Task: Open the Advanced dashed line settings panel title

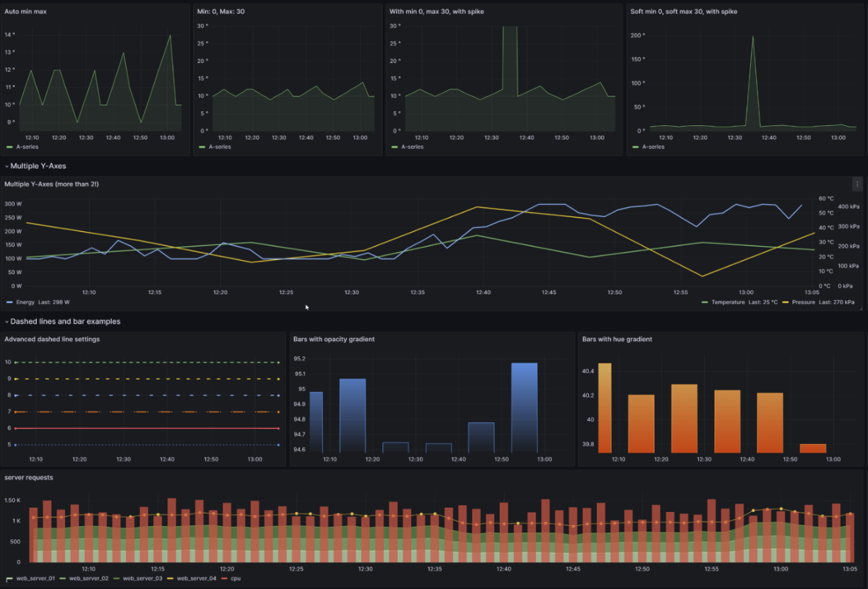Action: tap(52, 339)
